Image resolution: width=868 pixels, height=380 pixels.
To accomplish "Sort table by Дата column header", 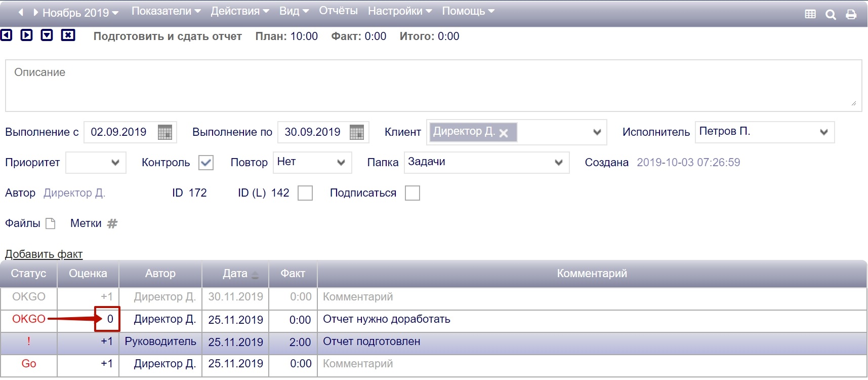I will (235, 274).
